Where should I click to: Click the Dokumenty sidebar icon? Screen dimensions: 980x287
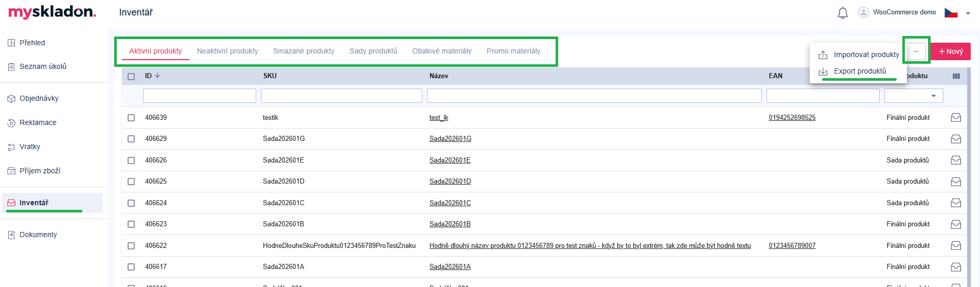(11, 235)
